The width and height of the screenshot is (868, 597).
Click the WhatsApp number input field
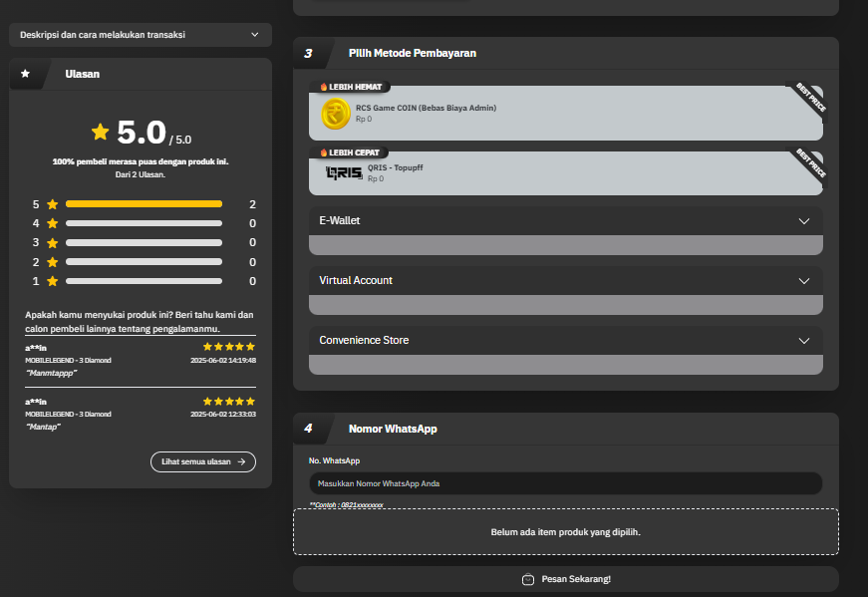point(565,483)
